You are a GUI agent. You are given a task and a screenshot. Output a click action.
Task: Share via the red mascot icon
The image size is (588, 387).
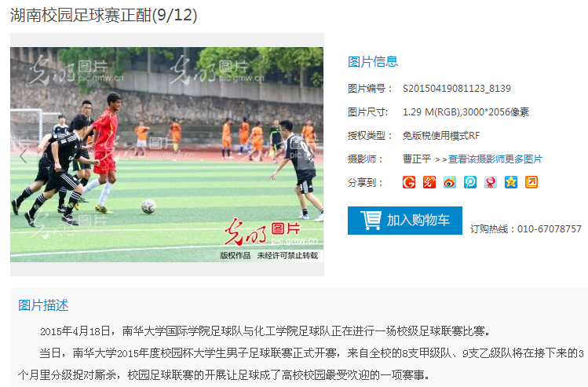coord(491,182)
